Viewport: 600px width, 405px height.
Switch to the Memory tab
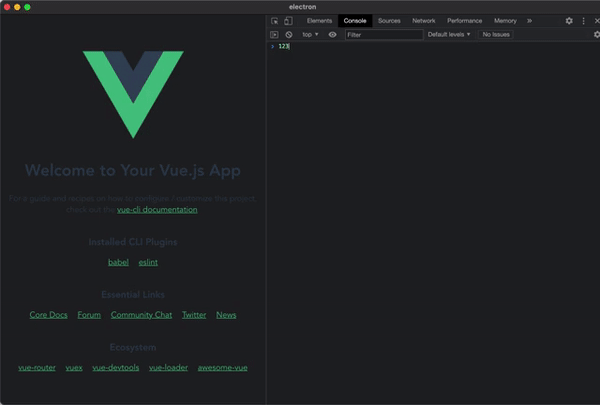505,21
